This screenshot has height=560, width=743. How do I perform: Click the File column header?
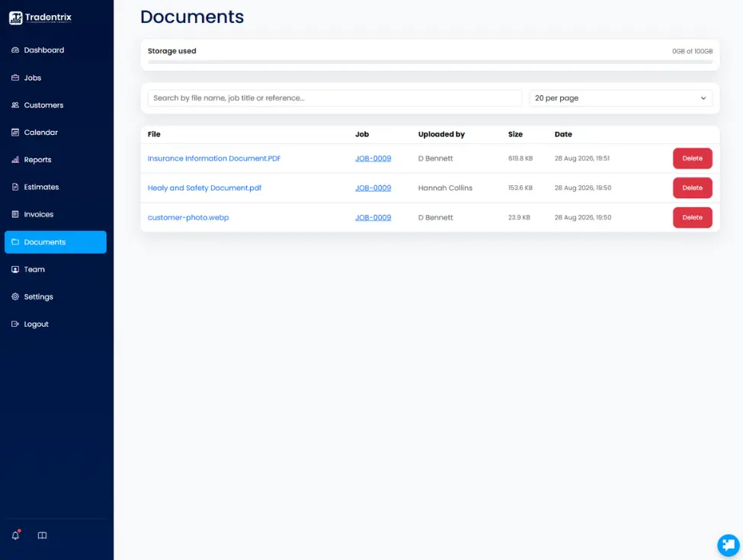pyautogui.click(x=154, y=134)
